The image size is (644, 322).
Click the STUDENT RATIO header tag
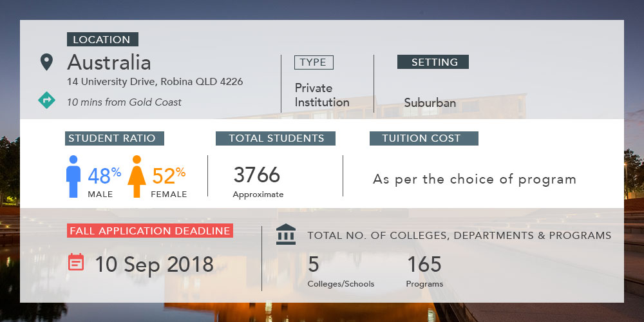click(x=115, y=138)
